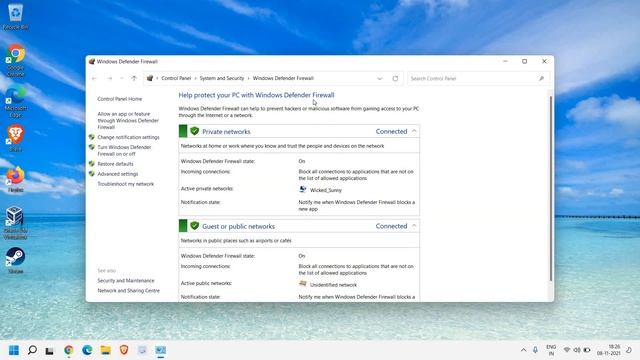Open recent locations dropdown arrow
640x360 pixels.
(x=122, y=78)
